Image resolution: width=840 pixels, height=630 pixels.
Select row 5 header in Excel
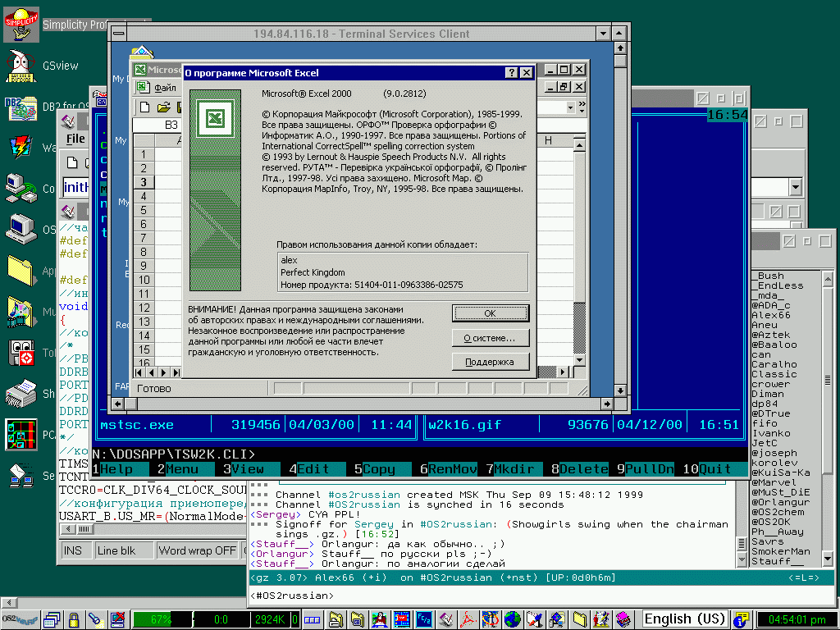click(144, 211)
